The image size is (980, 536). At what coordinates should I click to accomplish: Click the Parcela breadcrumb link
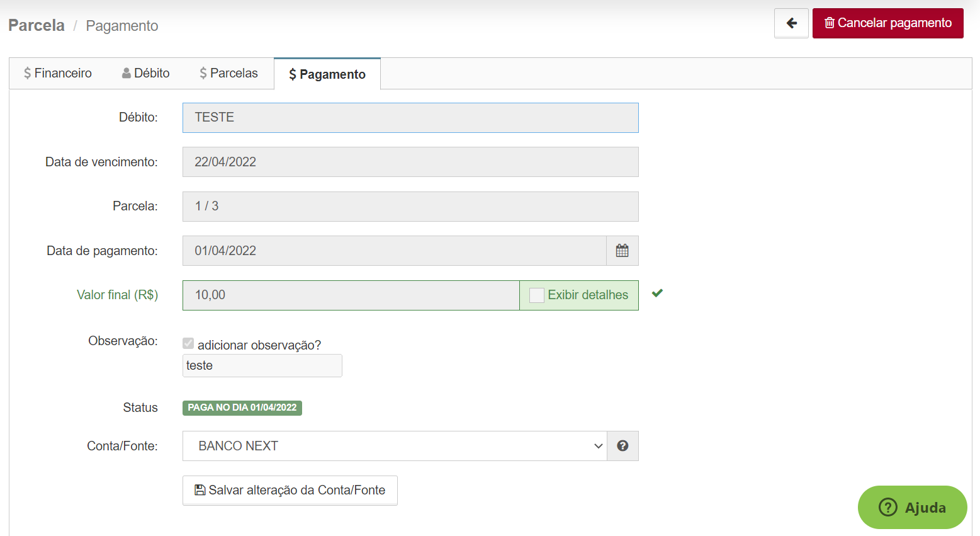point(37,25)
